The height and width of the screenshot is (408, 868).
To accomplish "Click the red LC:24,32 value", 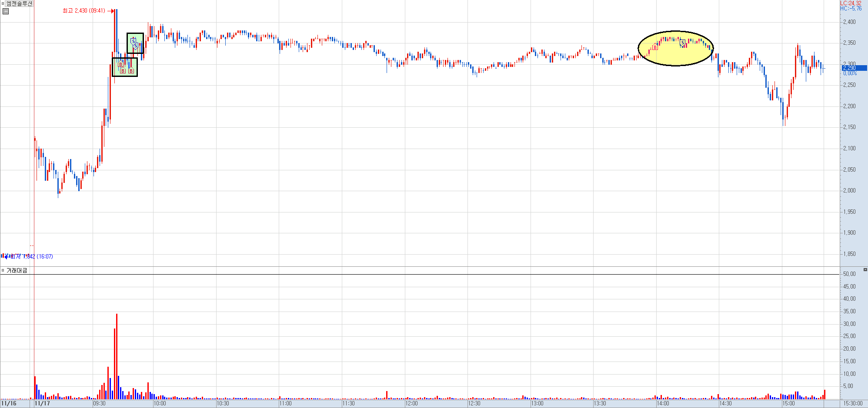I will click(x=851, y=3).
